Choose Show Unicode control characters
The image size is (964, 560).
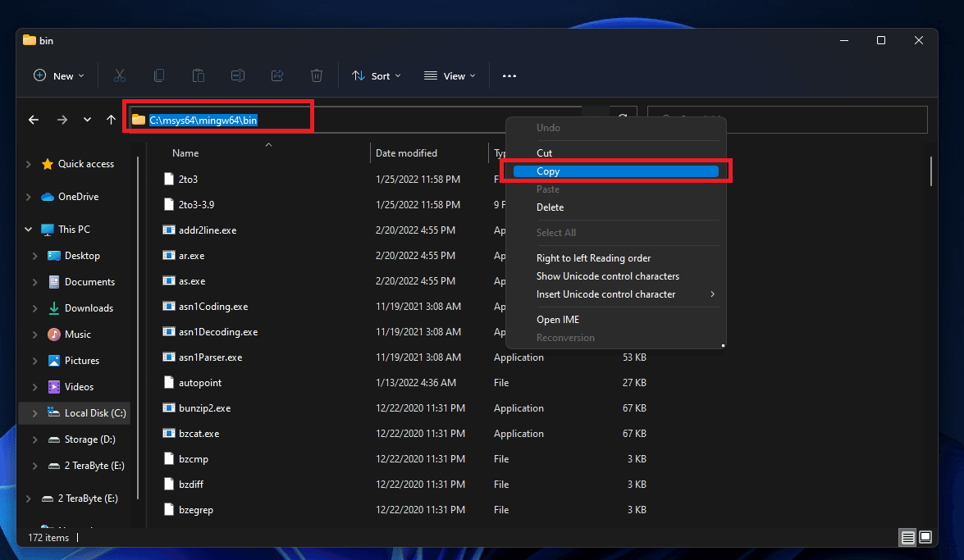[x=607, y=276]
